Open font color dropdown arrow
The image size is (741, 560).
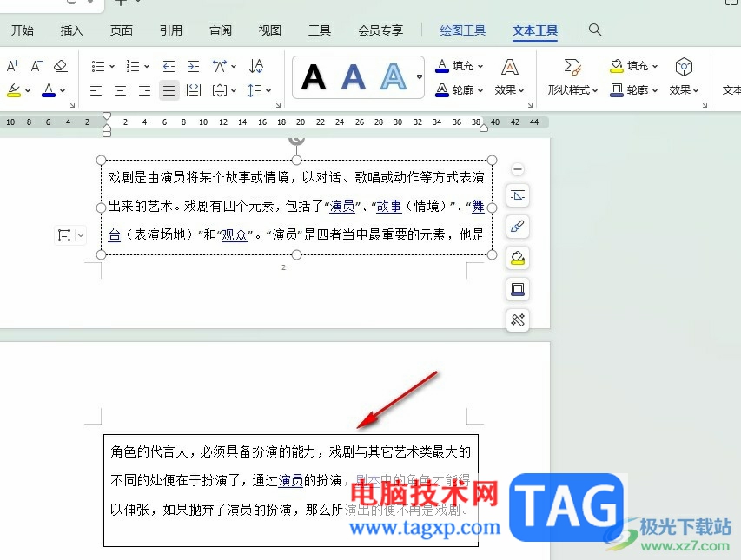coord(63,90)
